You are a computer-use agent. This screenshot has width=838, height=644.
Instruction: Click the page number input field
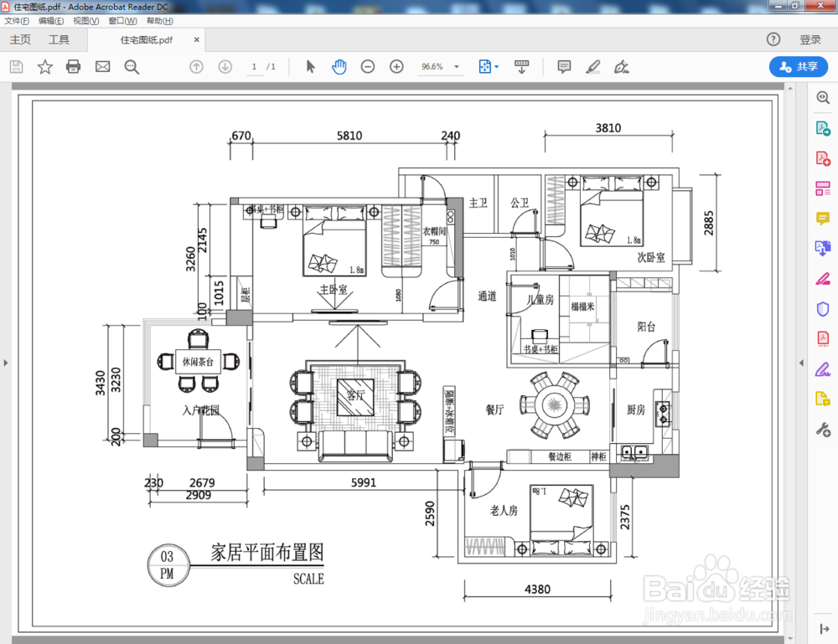[255, 67]
